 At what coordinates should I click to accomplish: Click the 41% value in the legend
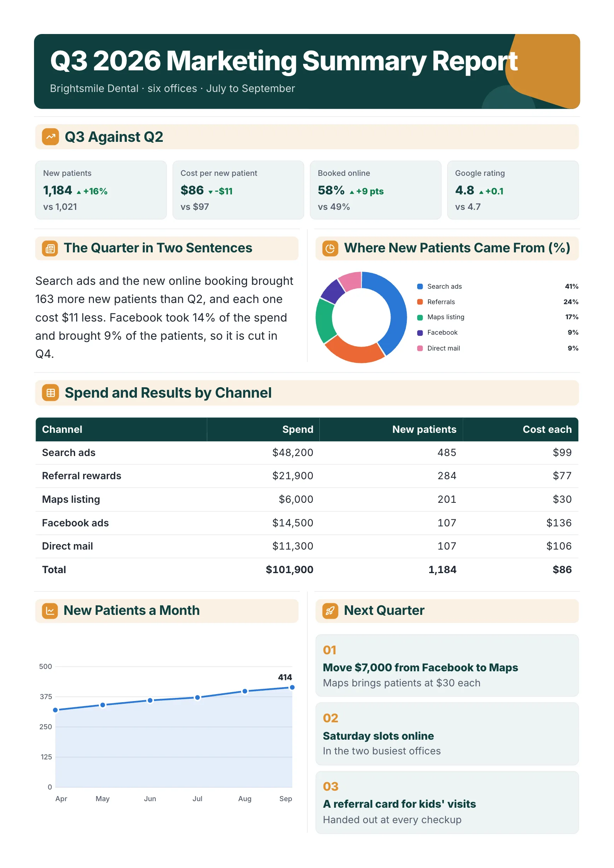point(571,286)
